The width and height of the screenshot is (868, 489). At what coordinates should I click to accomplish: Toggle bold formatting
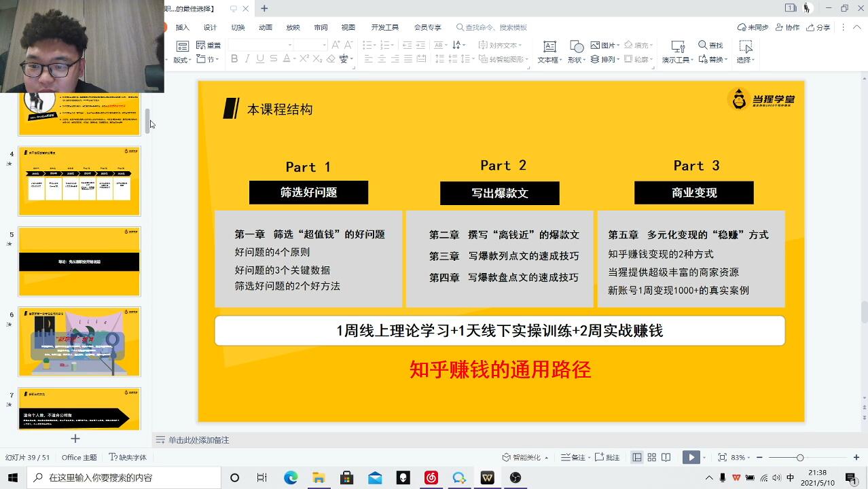pyautogui.click(x=234, y=59)
